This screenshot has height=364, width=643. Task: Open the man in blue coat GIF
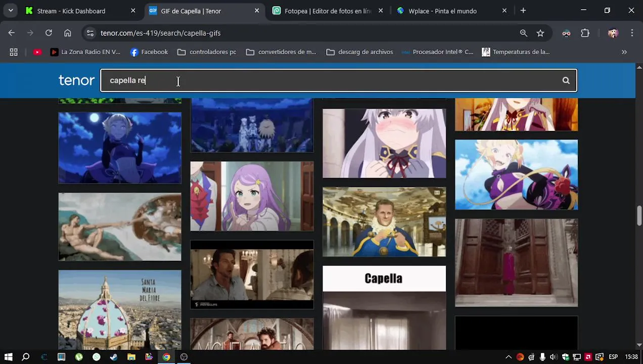[x=384, y=222]
